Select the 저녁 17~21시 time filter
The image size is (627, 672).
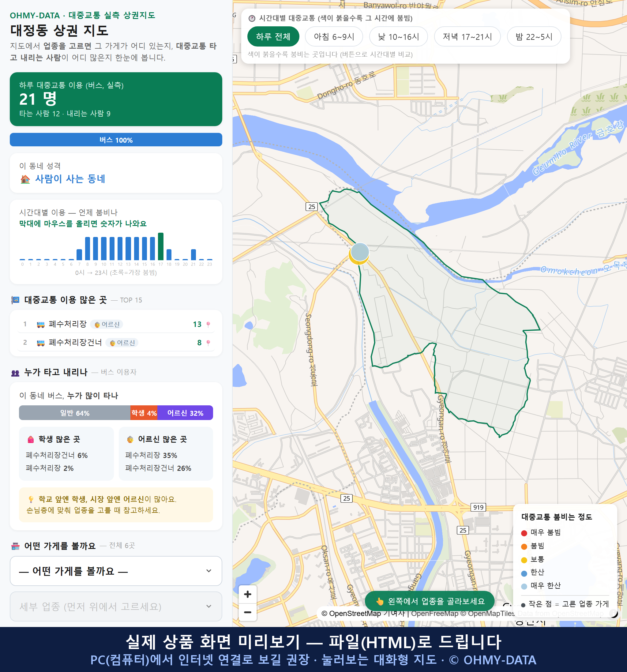coord(467,36)
